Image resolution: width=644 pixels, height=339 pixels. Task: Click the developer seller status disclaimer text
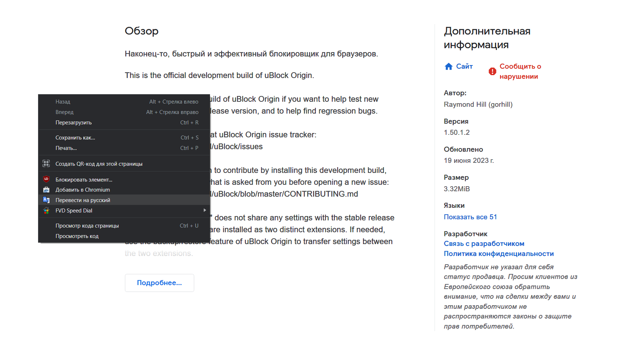[510, 297]
